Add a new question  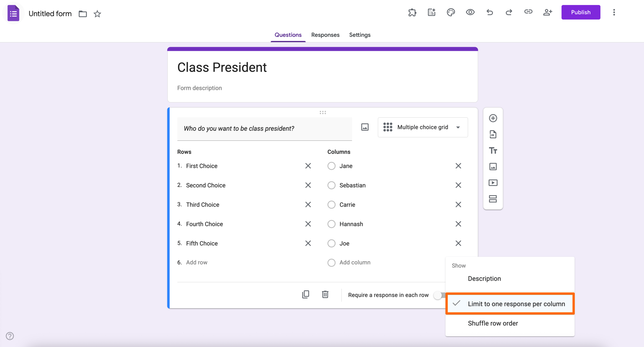point(493,118)
